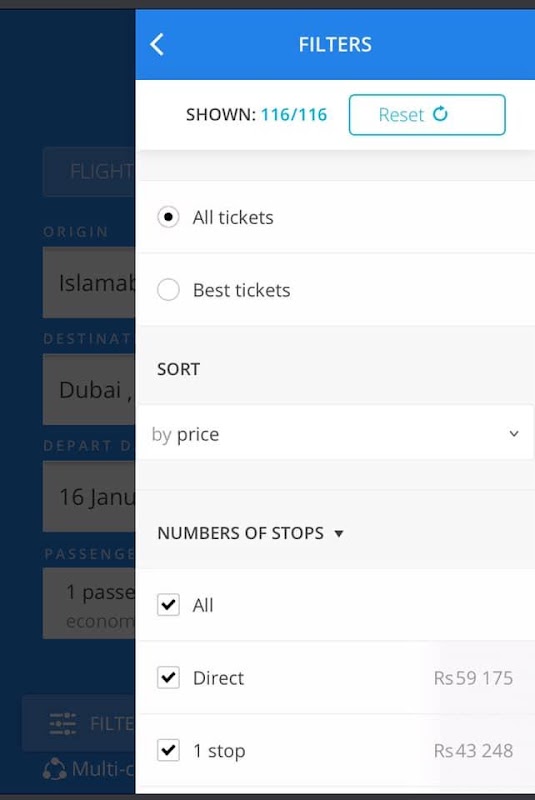Select the Best tickets radio button

[x=168, y=290]
